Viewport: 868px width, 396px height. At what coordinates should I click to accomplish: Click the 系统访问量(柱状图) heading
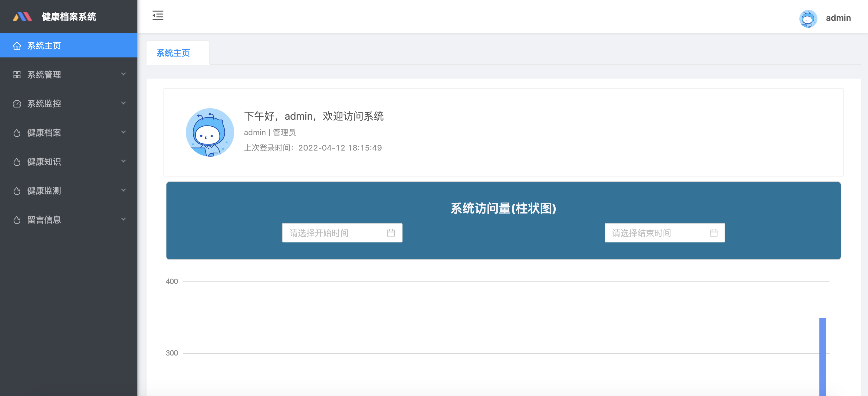click(503, 208)
